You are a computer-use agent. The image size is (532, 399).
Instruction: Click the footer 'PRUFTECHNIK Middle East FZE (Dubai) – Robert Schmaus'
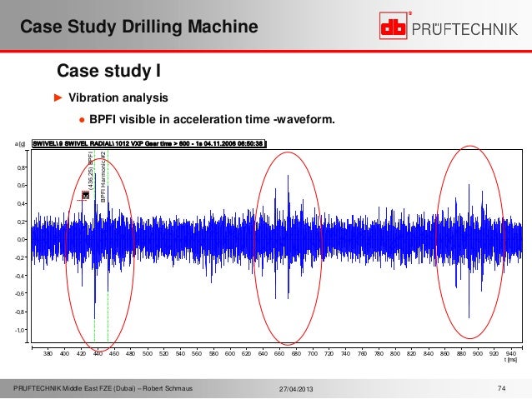tap(103, 388)
